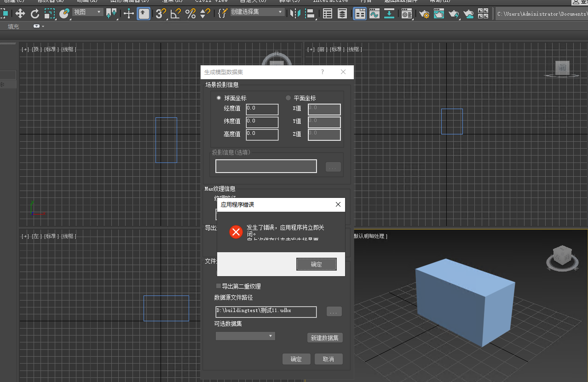Click browse button beside data source path
Viewport: 588px width, 382px height.
[x=334, y=312]
